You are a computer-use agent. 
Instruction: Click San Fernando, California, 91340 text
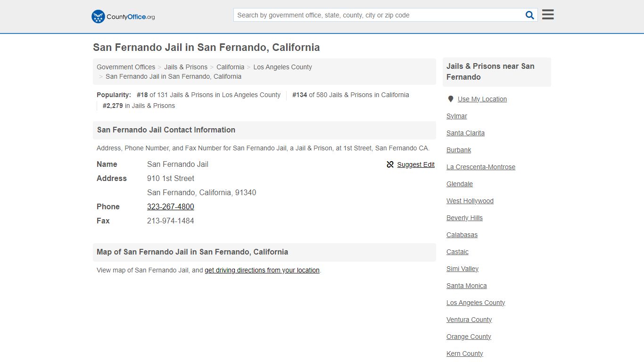[x=202, y=192]
